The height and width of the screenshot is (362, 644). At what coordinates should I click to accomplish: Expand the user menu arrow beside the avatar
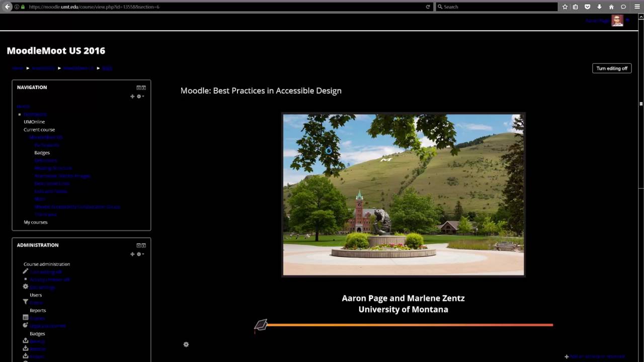tap(627, 21)
